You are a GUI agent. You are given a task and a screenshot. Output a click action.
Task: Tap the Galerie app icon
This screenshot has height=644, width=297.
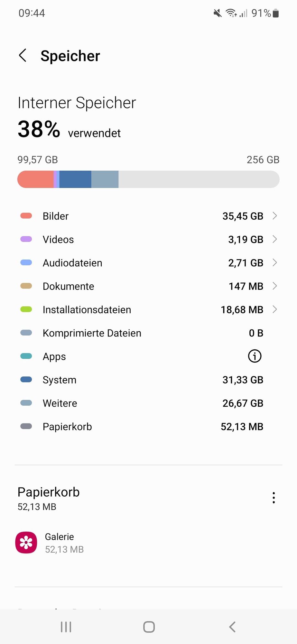coord(26,543)
